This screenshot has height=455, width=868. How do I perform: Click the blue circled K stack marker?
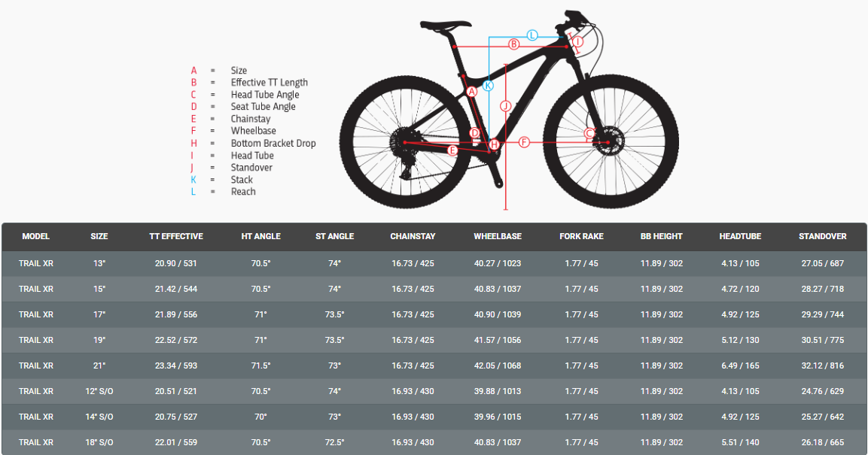pyautogui.click(x=488, y=86)
